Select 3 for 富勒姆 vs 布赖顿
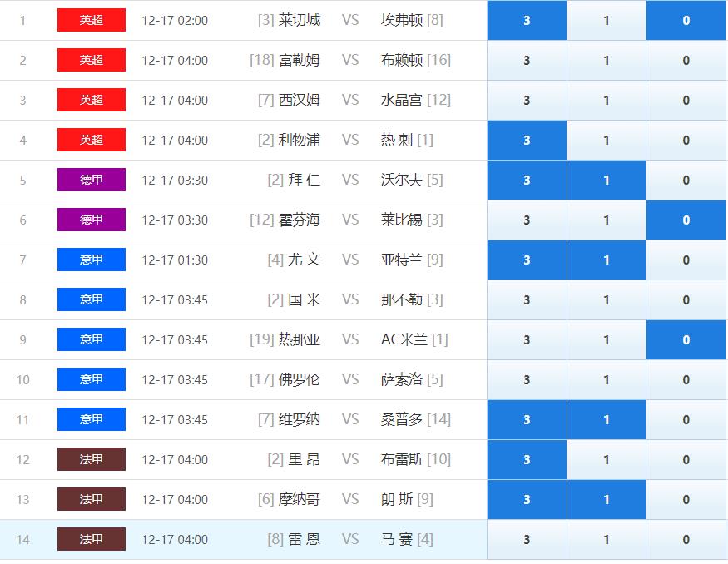 coord(527,61)
